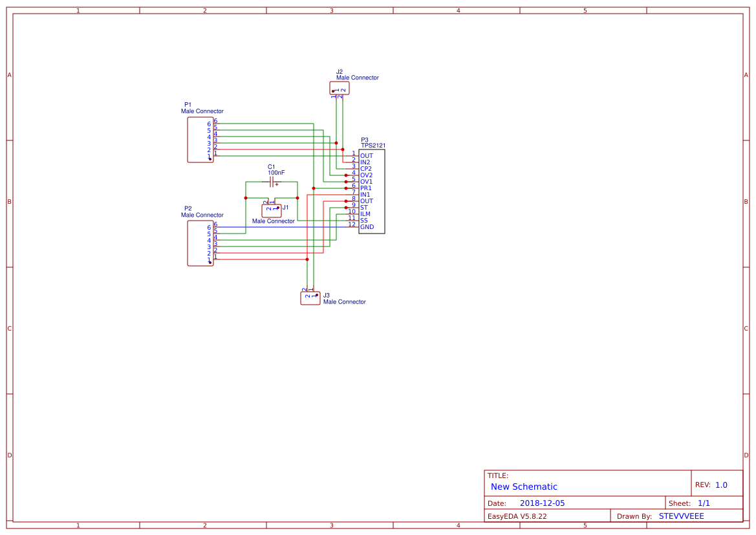This screenshot has height=535, width=756.
Task: Click the ground symbol under connector P2
Action: pos(209,262)
